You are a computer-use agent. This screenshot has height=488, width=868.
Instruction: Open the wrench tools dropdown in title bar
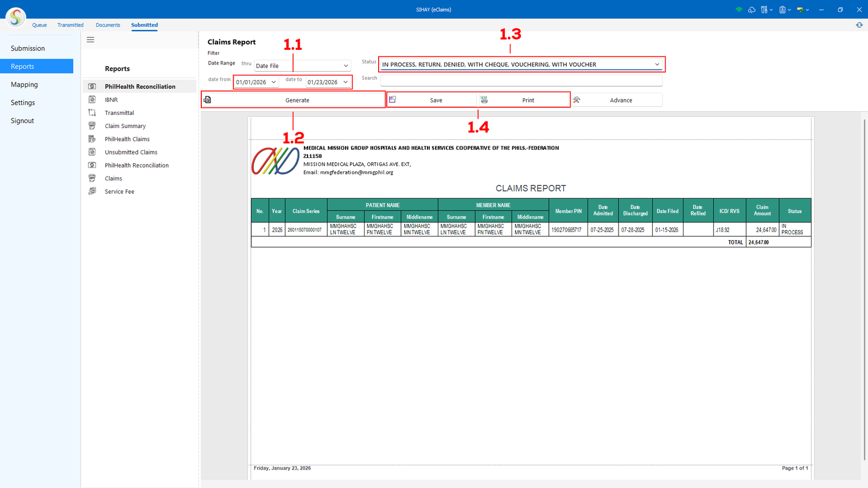click(766, 10)
